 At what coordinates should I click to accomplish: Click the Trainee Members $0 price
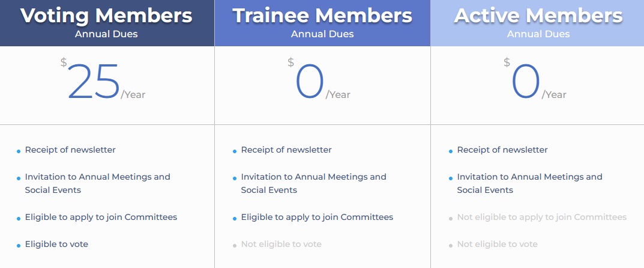click(x=310, y=82)
